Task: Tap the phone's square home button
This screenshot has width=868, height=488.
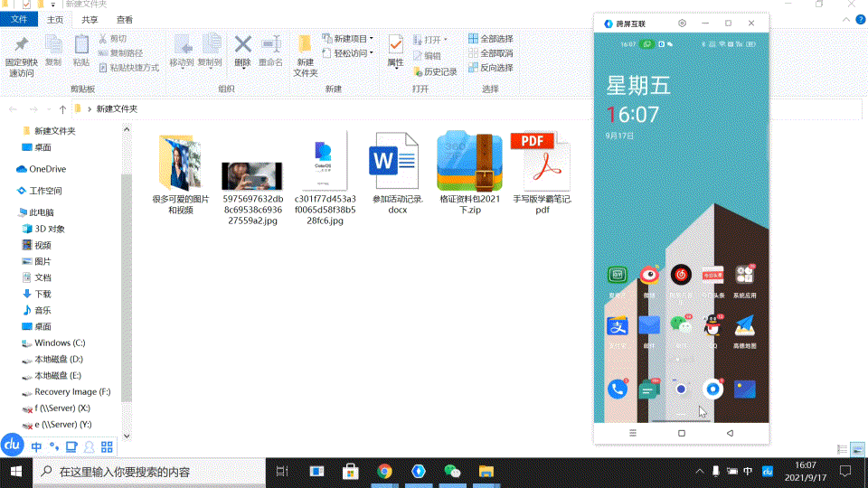Action: pyautogui.click(x=682, y=433)
